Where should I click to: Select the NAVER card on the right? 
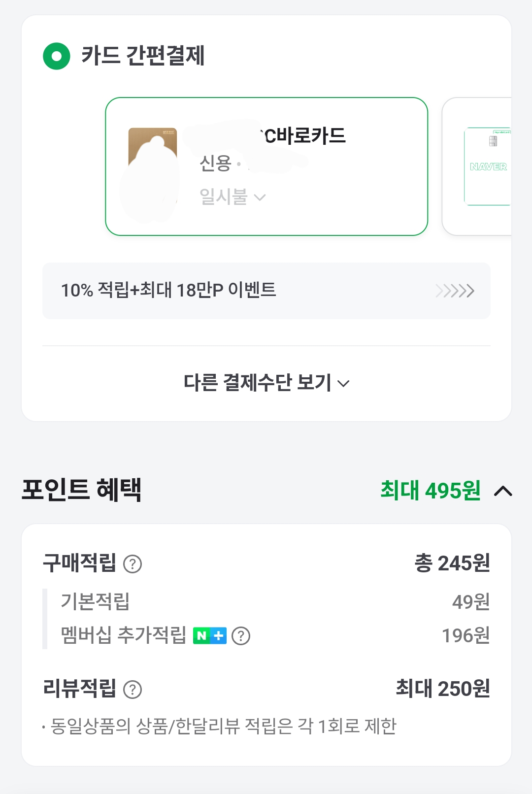click(487, 166)
